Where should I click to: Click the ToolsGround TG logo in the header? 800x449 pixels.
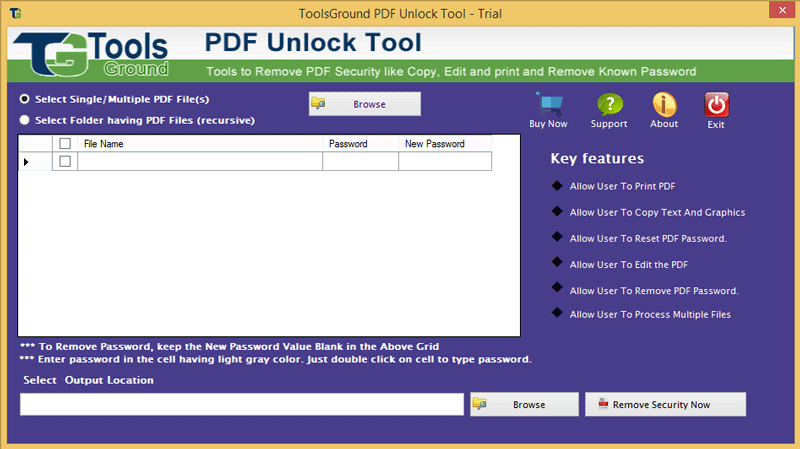92,55
